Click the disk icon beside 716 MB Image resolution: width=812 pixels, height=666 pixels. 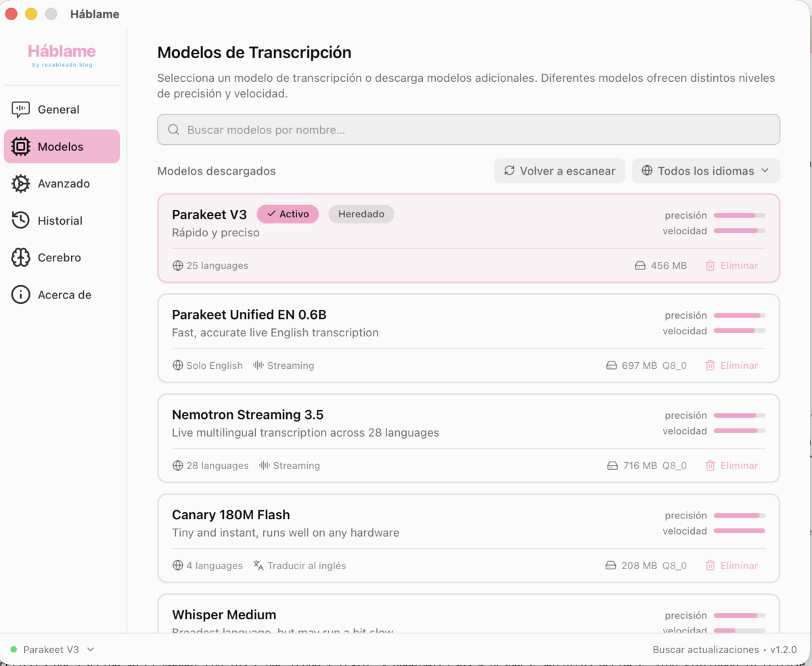coord(612,466)
